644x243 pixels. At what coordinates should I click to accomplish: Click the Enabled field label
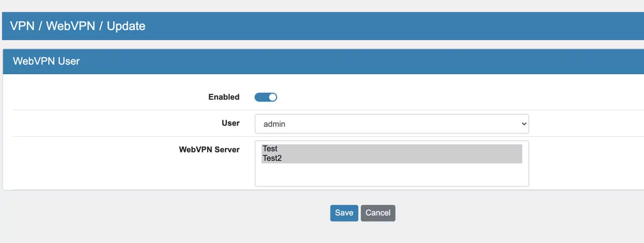(224, 97)
